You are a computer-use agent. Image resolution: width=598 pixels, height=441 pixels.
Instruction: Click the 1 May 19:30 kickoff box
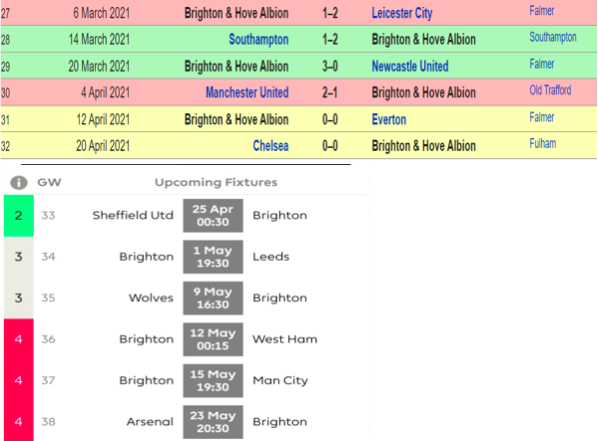(213, 257)
